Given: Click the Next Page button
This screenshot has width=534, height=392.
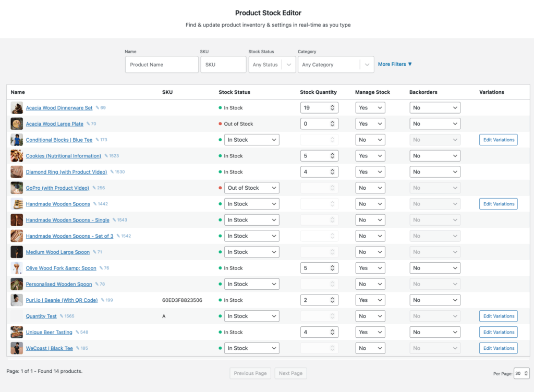Looking at the screenshot, I should tap(290, 373).
